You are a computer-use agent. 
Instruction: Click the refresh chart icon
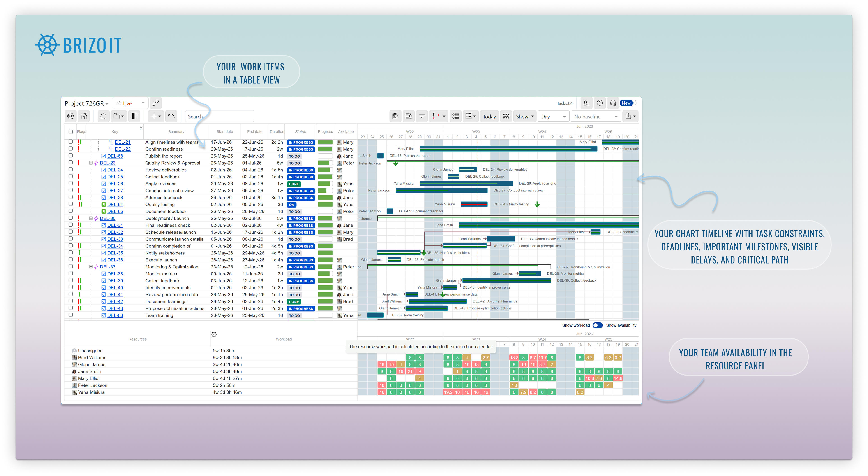(103, 116)
